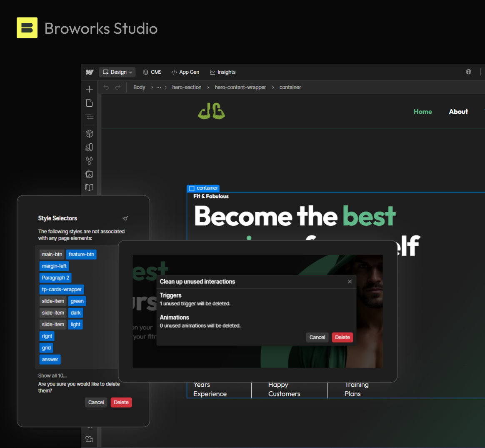Click the redo arrow icon
This screenshot has width=485, height=448.
[118, 87]
